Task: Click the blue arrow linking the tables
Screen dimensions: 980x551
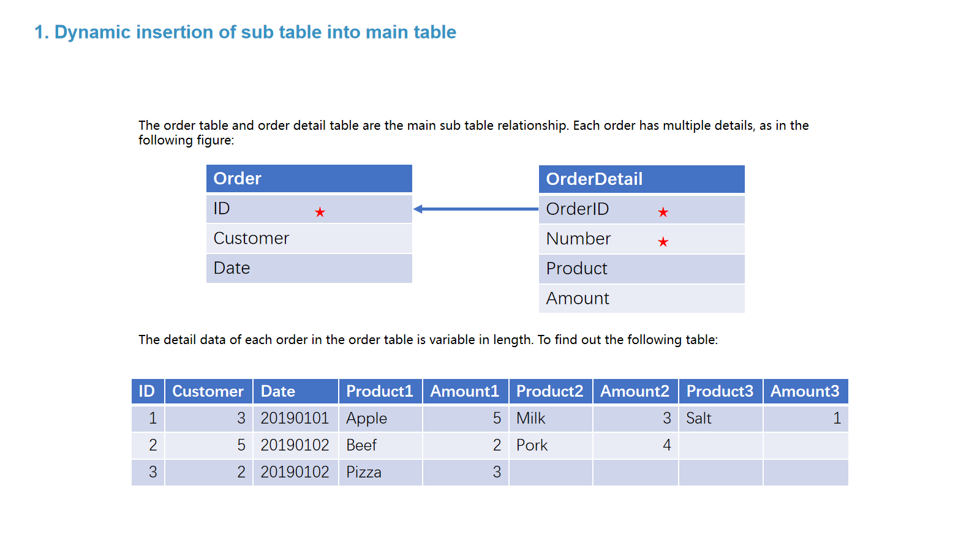Action: [476, 209]
